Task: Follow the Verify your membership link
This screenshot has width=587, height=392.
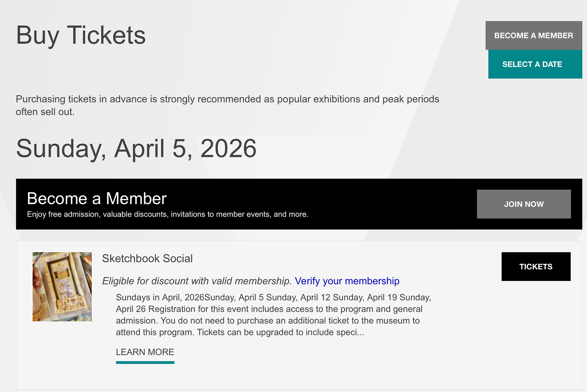Action: pyautogui.click(x=347, y=281)
